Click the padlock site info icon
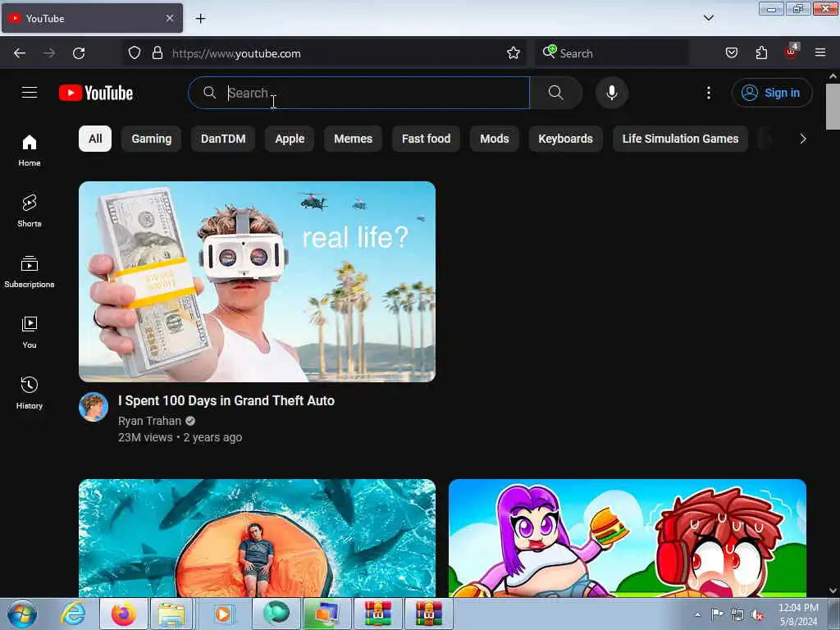This screenshot has height=630, width=840. (157, 53)
